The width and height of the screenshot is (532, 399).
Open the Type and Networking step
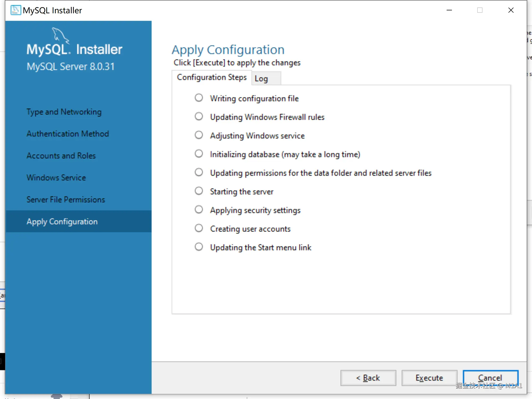click(x=64, y=112)
